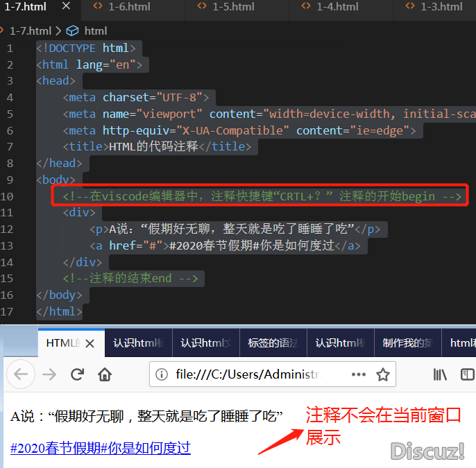Click the 1-6.html file type icon
476x468 pixels.
pyautogui.click(x=98, y=6)
